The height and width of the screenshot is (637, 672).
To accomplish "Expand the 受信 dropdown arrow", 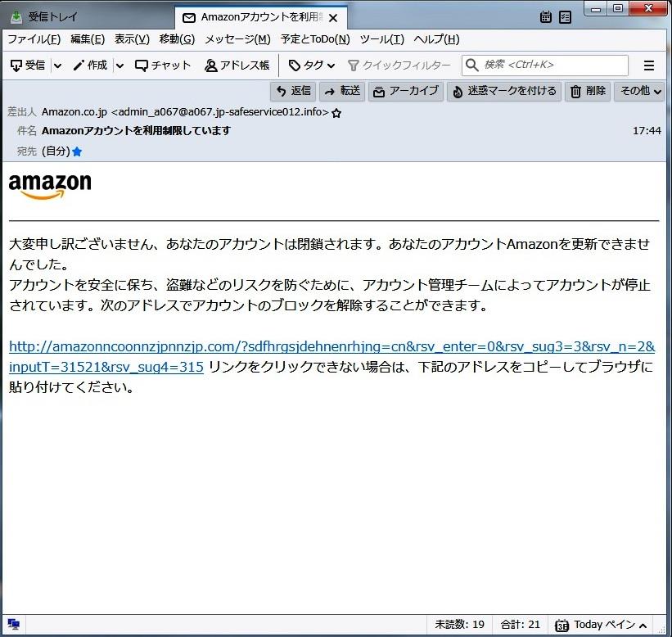I will 57,66.
